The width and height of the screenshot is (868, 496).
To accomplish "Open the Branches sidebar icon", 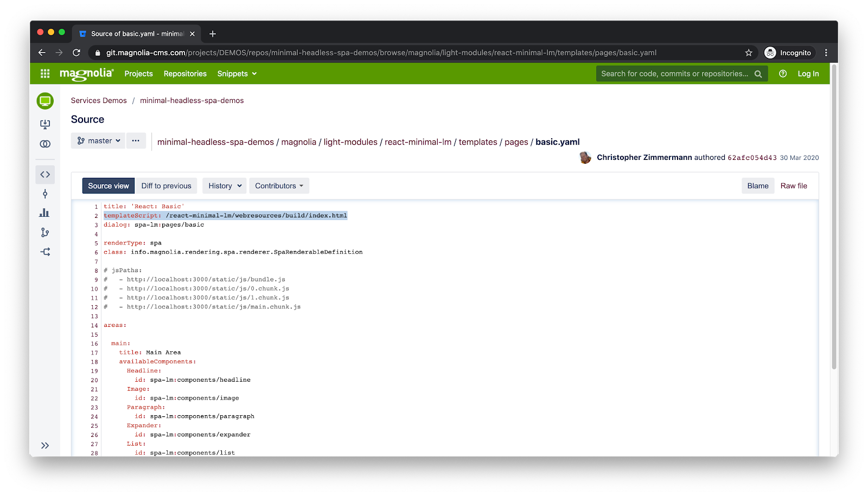I will point(45,233).
